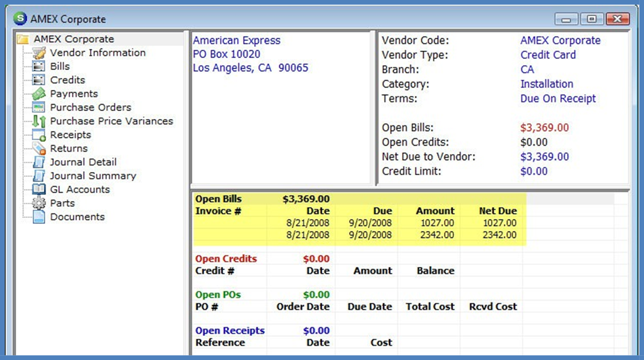The height and width of the screenshot is (360, 644).
Task: Click the Parts gear icon
Action: tap(39, 203)
